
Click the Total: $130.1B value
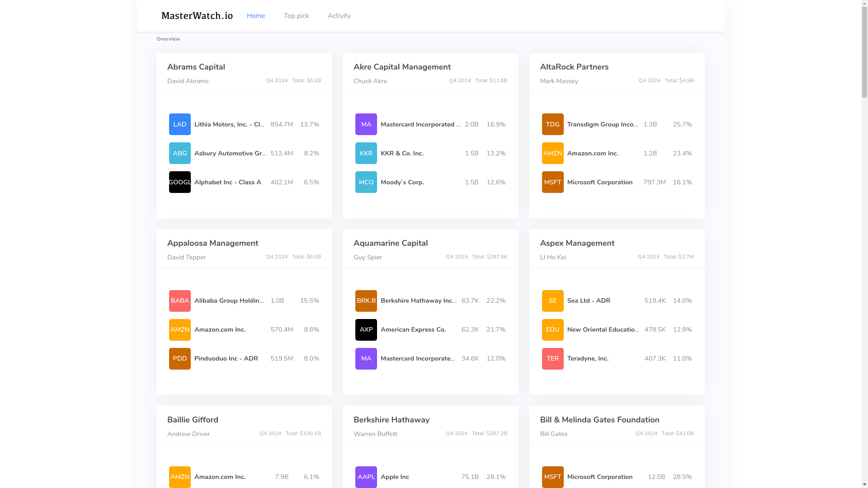click(303, 433)
